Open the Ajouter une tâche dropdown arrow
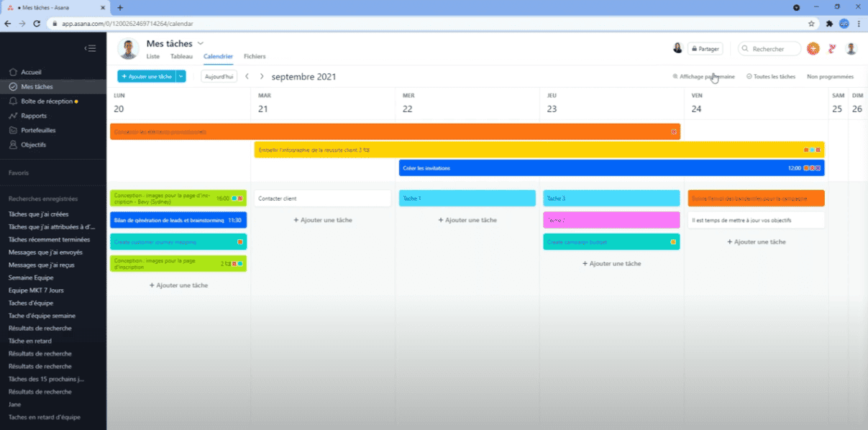Screen dimensions: 868x430 181,76
